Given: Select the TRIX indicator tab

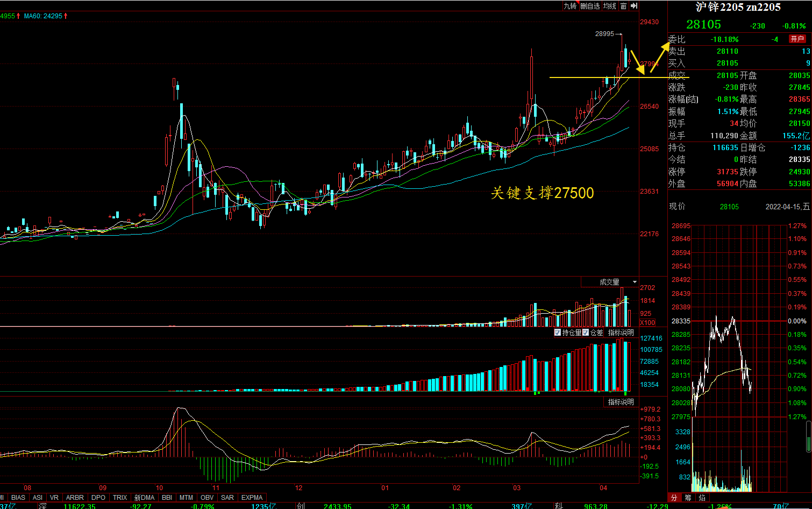Looking at the screenshot, I should click(x=120, y=498).
